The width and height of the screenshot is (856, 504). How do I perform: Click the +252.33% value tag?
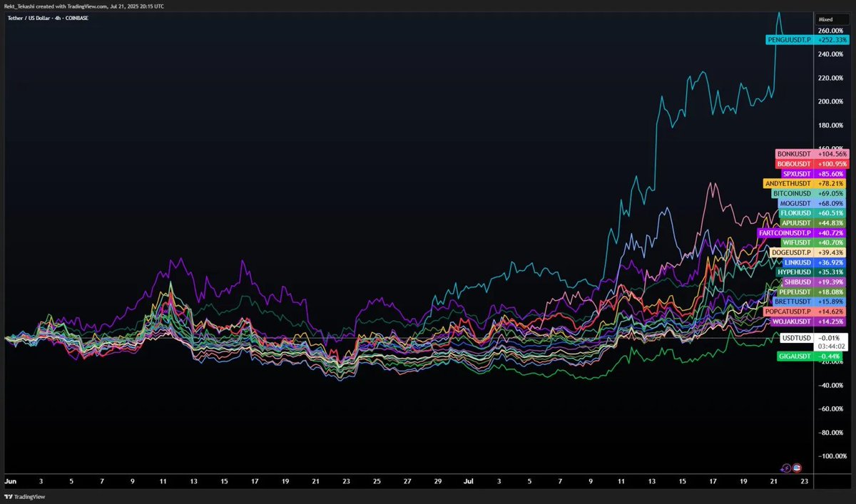832,41
